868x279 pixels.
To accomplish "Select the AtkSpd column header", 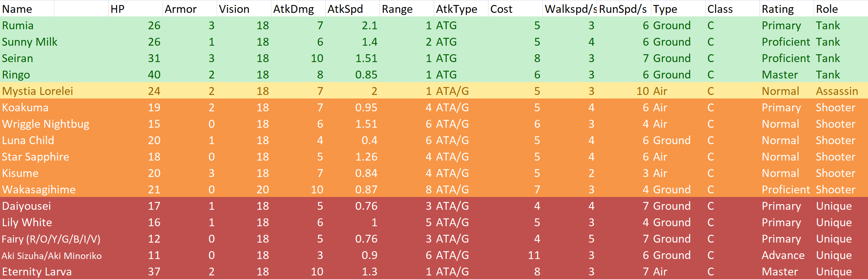I will tap(345, 9).
